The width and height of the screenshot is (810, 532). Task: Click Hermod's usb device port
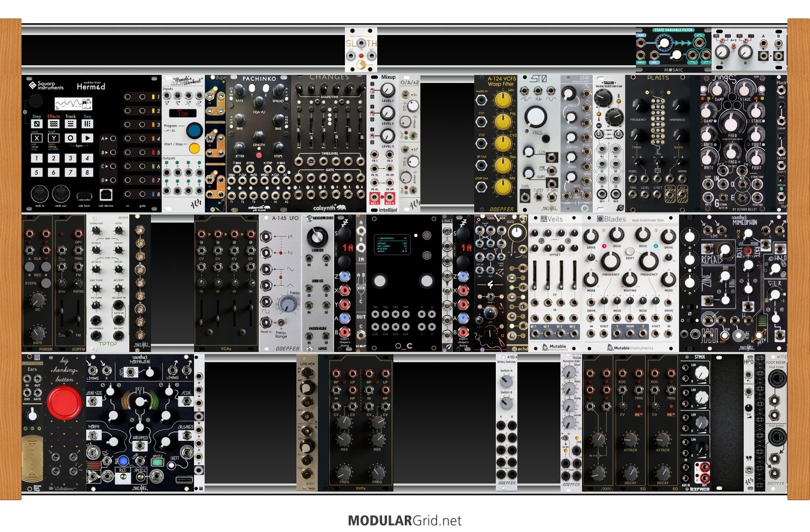tap(106, 194)
